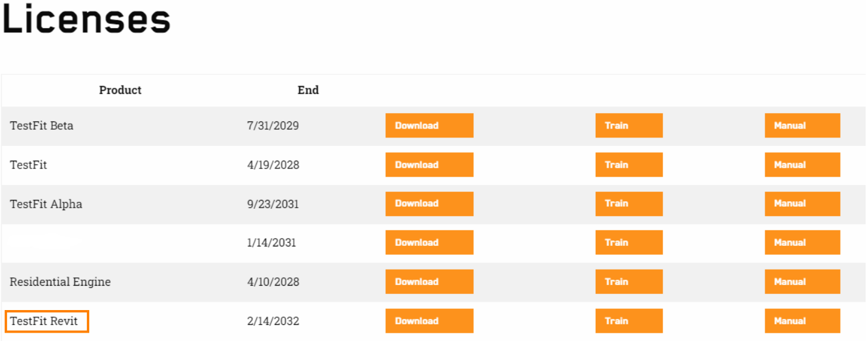Open Train for TestFit Beta
The width and height of the screenshot is (868, 341).
pos(629,126)
